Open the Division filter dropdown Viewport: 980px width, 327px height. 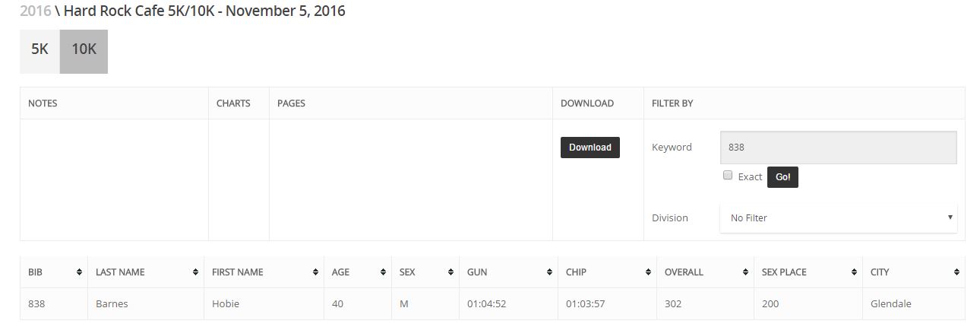838,217
